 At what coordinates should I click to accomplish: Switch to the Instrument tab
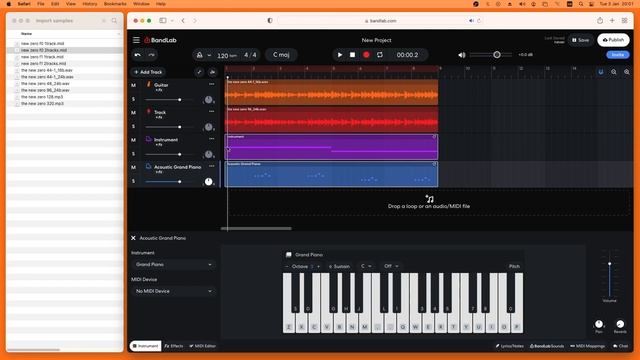tap(145, 346)
